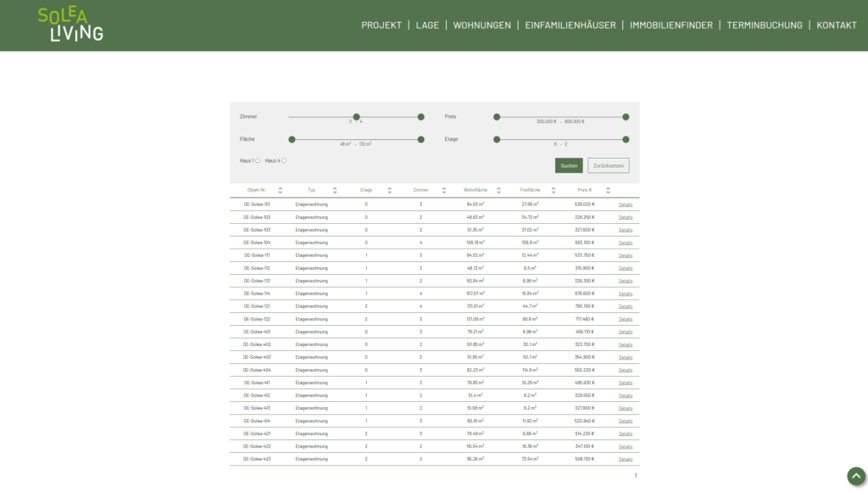Click the Objek-Nr. column header text
The image size is (868, 492).
257,190
